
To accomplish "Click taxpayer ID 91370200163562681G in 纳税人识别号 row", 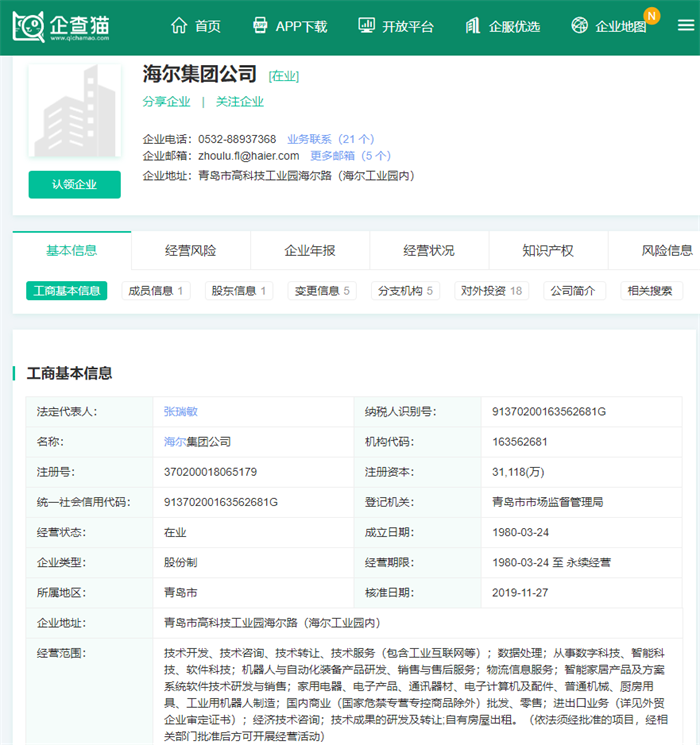I will pyautogui.click(x=549, y=411).
